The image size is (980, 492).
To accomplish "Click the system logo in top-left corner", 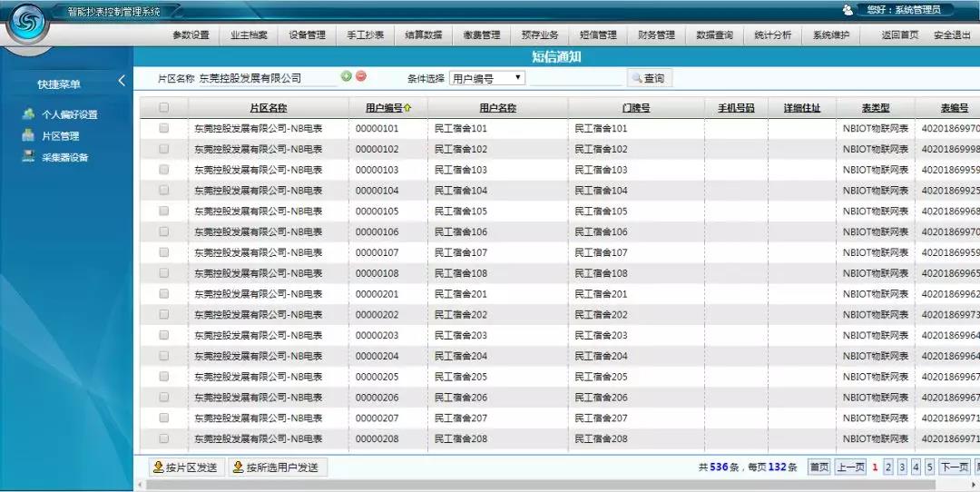I will pyautogui.click(x=27, y=24).
